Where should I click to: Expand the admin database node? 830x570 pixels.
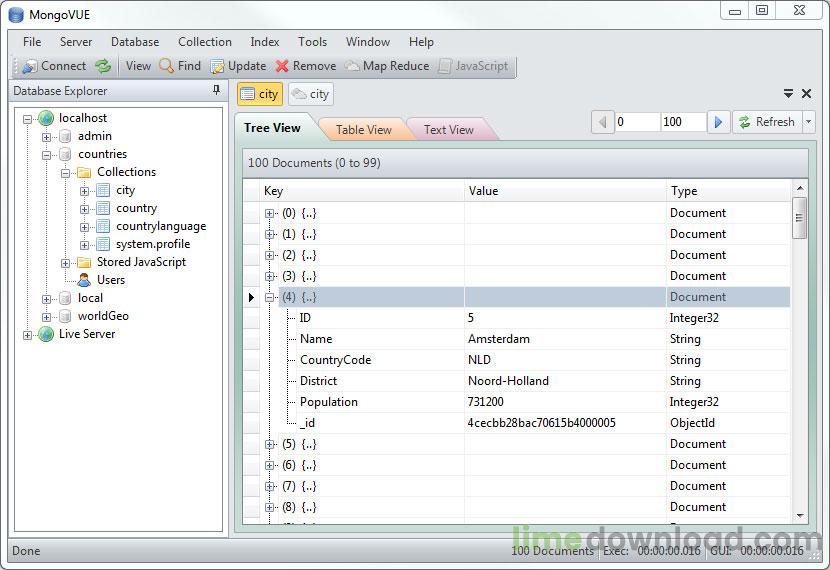tap(47, 137)
